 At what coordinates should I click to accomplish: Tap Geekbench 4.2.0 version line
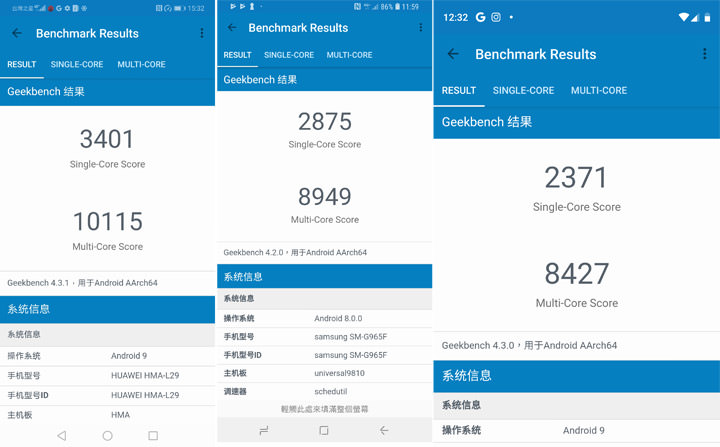point(295,252)
